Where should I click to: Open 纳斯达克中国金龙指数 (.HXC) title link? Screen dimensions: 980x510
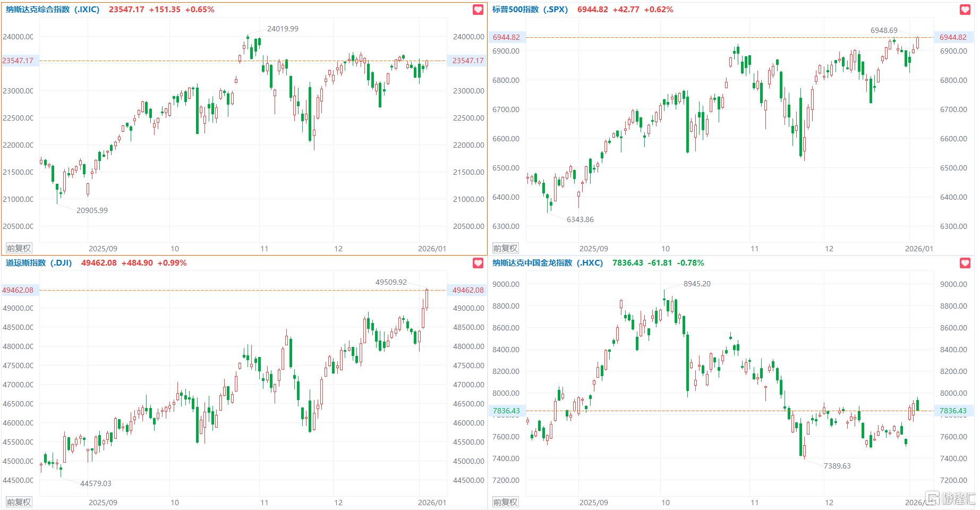click(547, 263)
